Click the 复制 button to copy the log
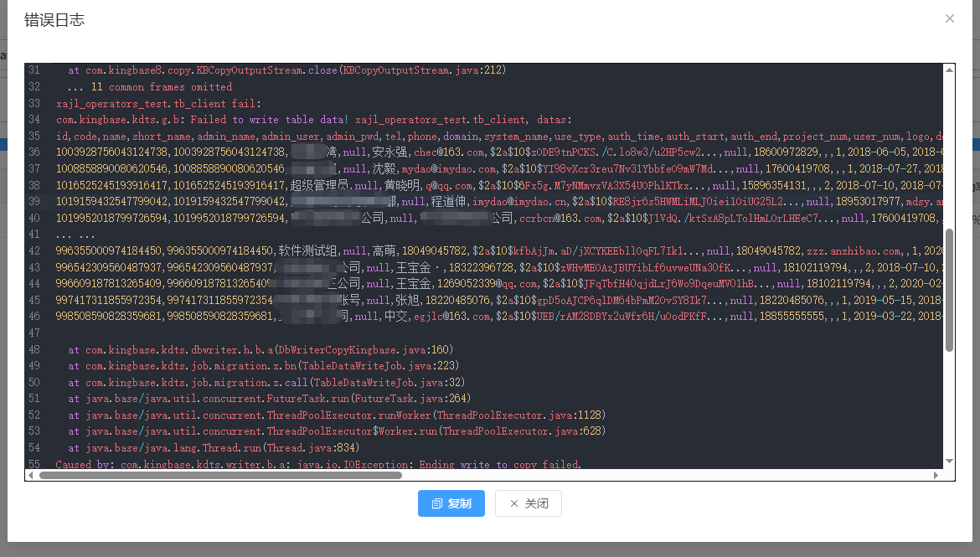This screenshot has width=980, height=557. click(x=451, y=503)
